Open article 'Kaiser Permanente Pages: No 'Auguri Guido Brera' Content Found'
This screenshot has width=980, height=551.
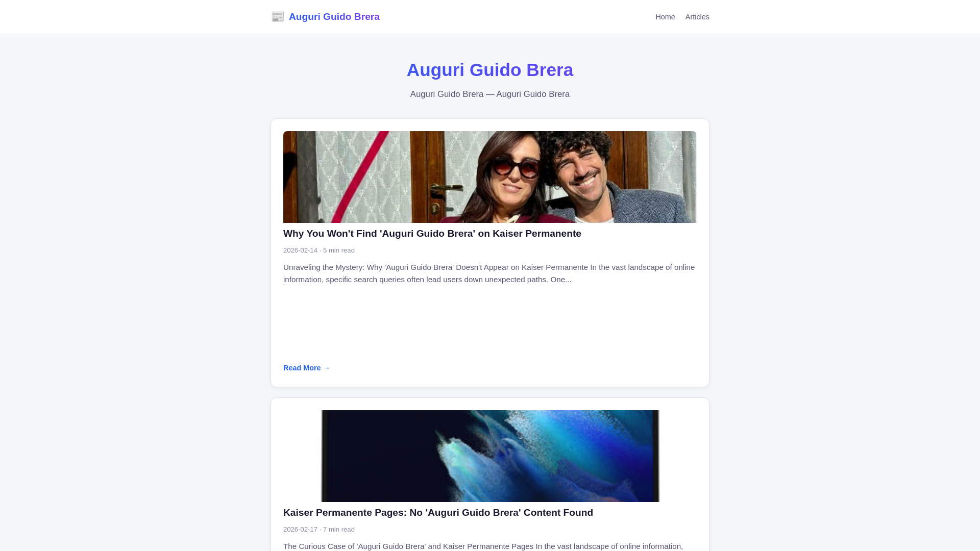[438, 513]
